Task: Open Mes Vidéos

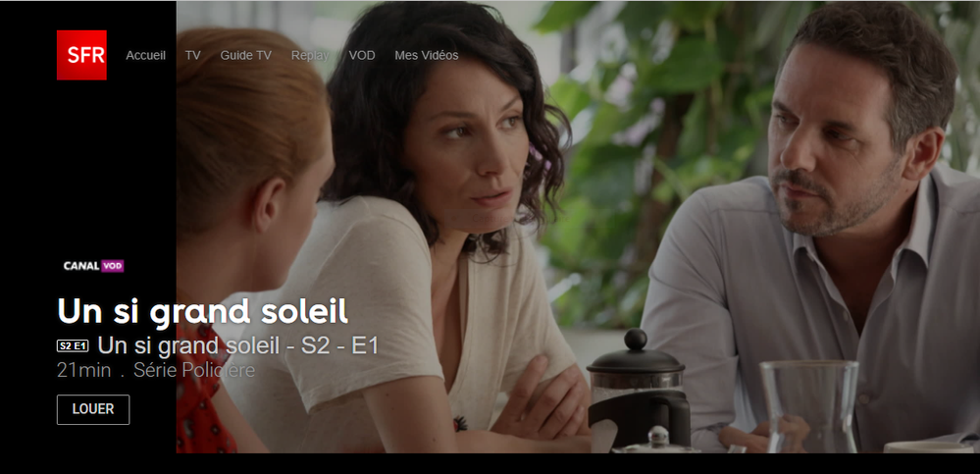Action: point(427,56)
